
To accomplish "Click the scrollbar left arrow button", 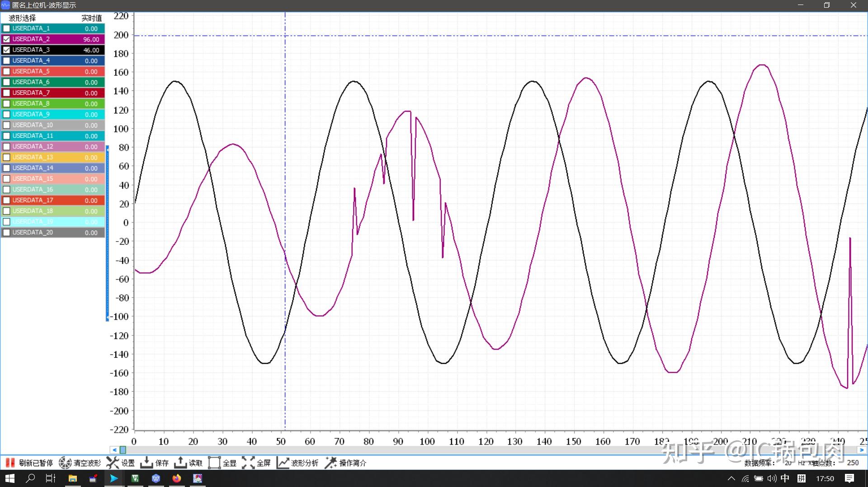I will click(114, 450).
